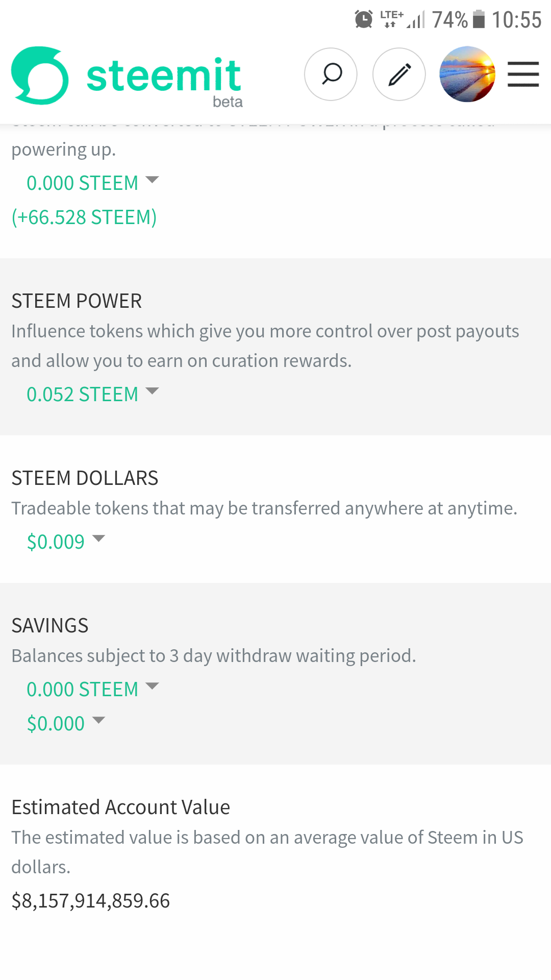The image size is (551, 980).
Task: Tap the STEEM POWER heading
Action: tap(77, 301)
